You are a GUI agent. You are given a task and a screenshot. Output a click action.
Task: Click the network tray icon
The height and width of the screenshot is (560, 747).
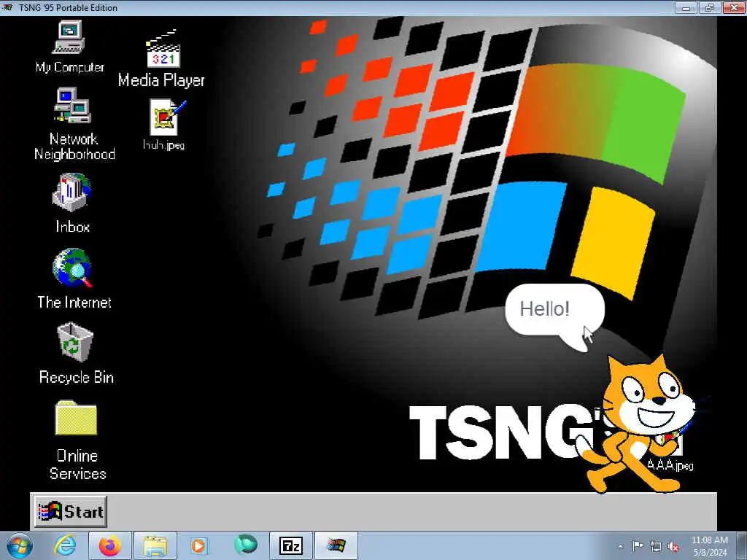tap(656, 546)
